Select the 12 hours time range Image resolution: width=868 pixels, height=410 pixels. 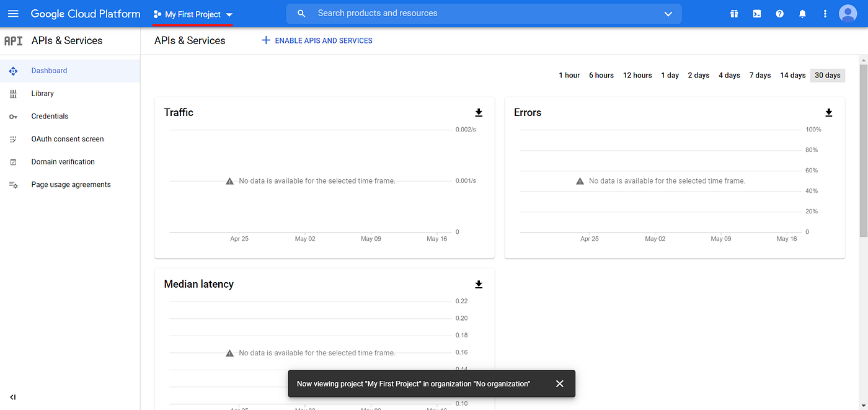coord(637,75)
